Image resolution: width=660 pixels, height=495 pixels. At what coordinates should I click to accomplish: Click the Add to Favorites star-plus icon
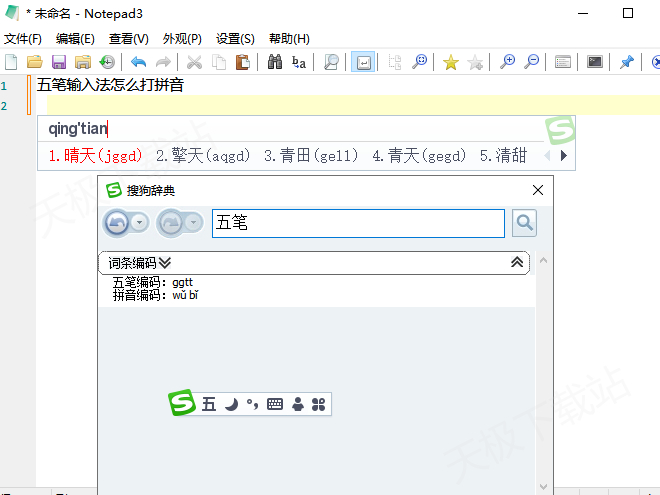pyautogui.click(x=475, y=62)
